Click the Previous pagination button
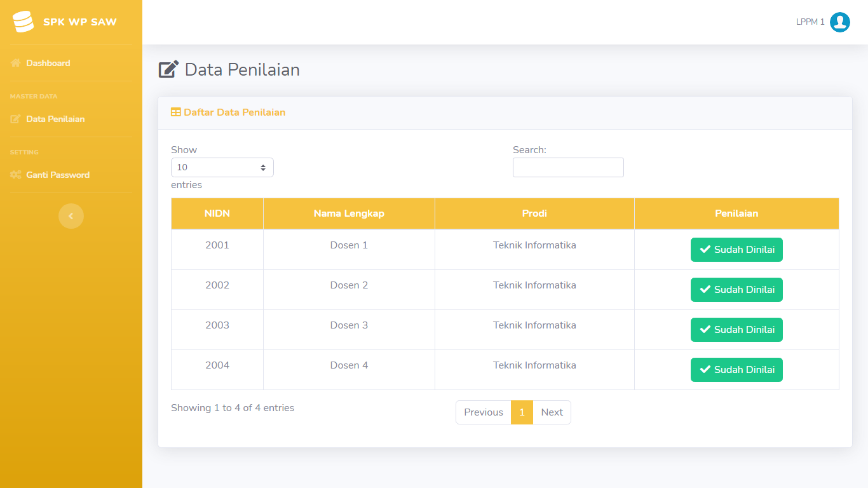The width and height of the screenshot is (868, 488). coord(483,412)
